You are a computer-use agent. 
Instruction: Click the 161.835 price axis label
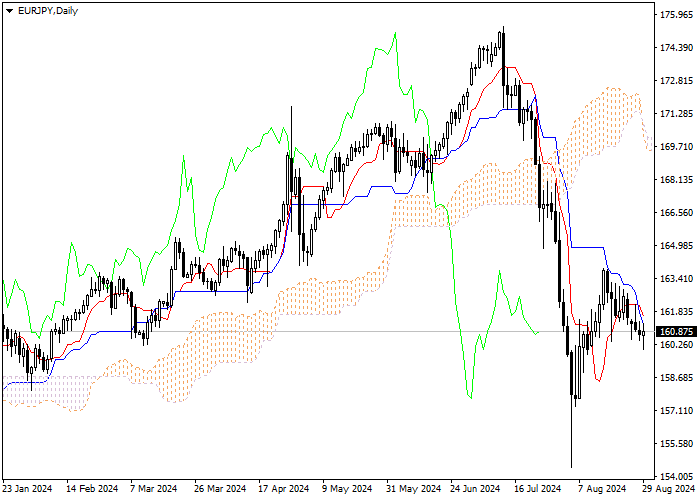pos(676,312)
